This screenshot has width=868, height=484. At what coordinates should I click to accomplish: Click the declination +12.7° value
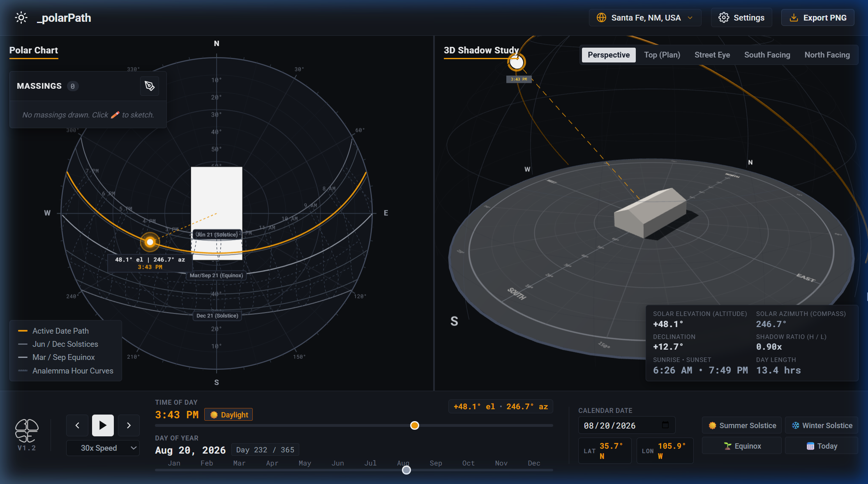[x=668, y=347]
